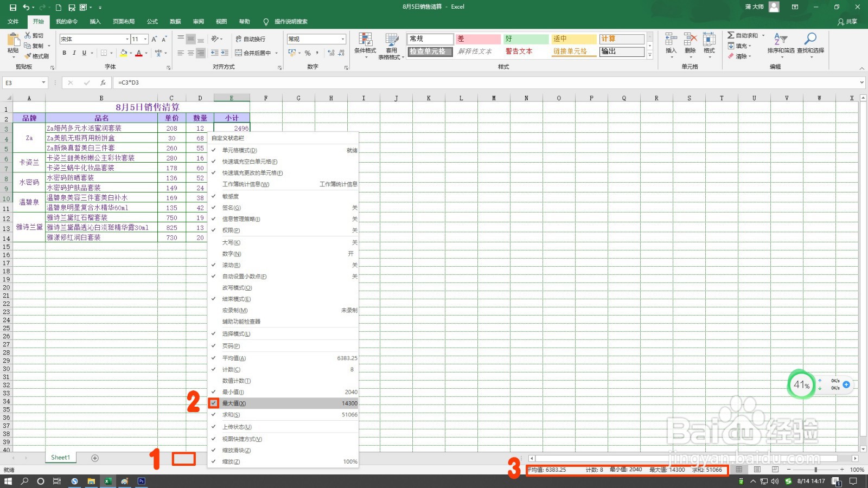The height and width of the screenshot is (488, 868).
Task: Click the decrease indent icon
Action: coord(215,53)
